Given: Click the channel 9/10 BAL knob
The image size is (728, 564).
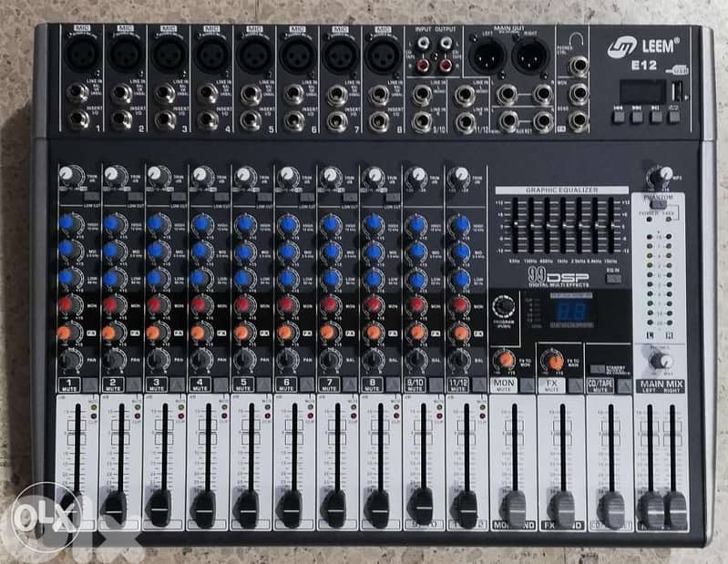Looking at the screenshot, I should click(x=416, y=359).
